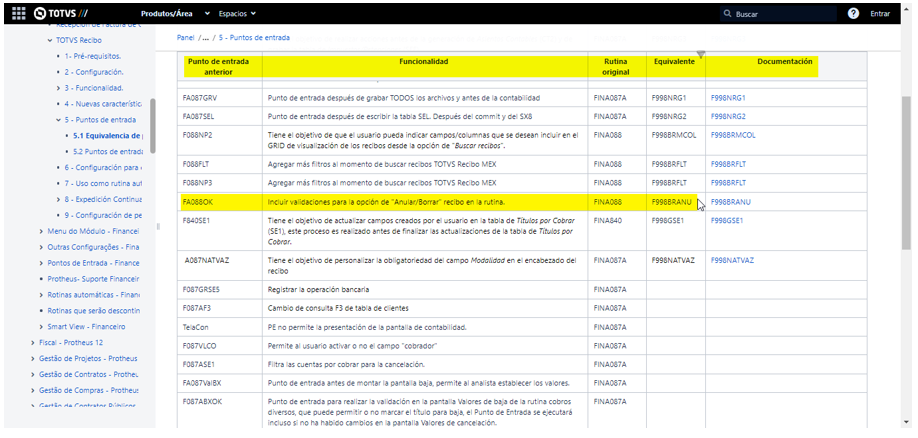Expand Pontos de Entrada - Financeiro node

tap(41, 263)
